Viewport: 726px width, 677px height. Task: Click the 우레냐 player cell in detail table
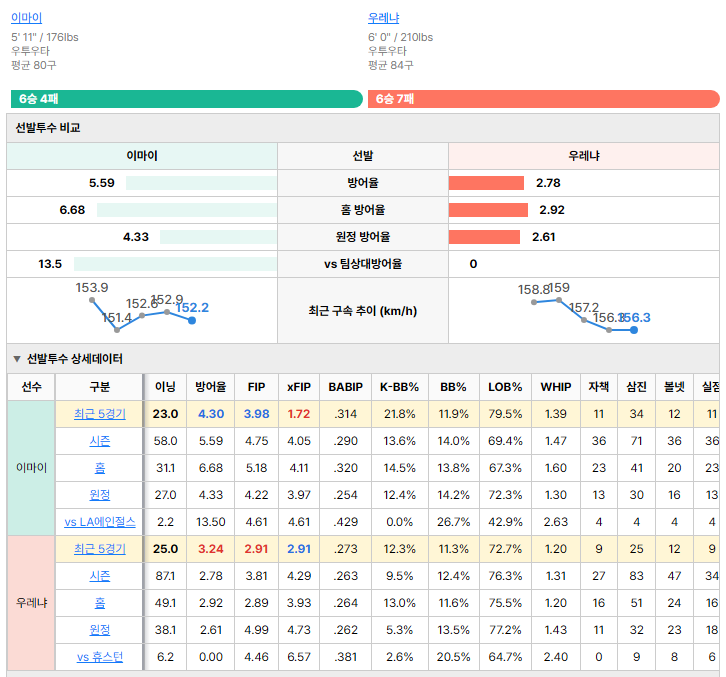point(31,603)
